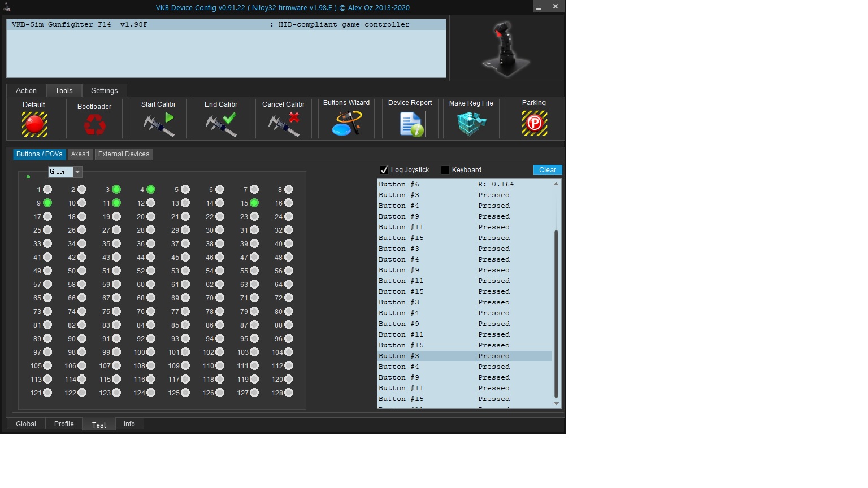The height and width of the screenshot is (488, 868).
Task: Select the highlighted Button #3 Pressed log row
Action: coord(465,356)
